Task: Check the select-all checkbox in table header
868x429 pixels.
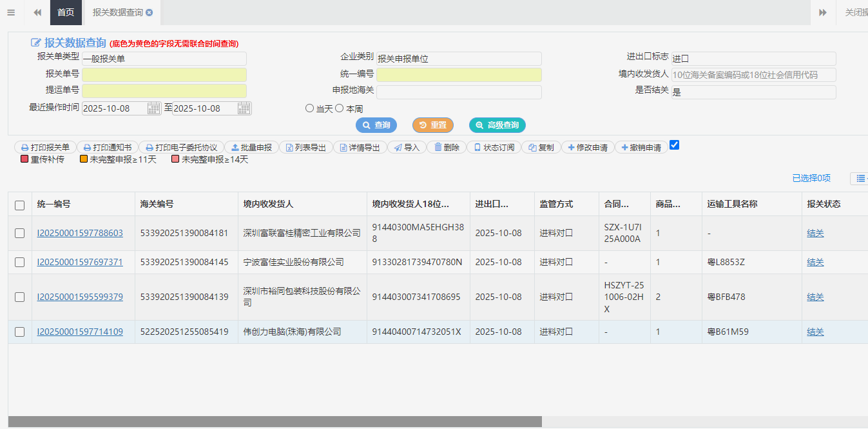Action: pos(20,205)
